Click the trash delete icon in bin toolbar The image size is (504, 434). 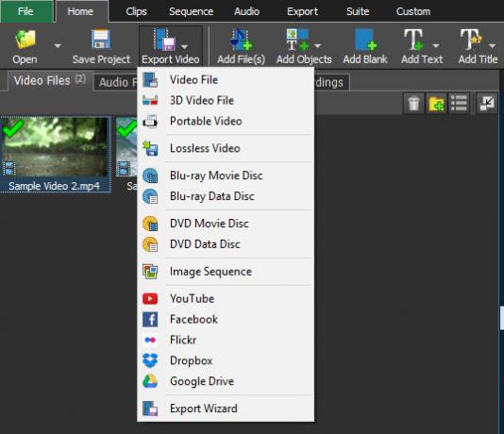tap(413, 104)
